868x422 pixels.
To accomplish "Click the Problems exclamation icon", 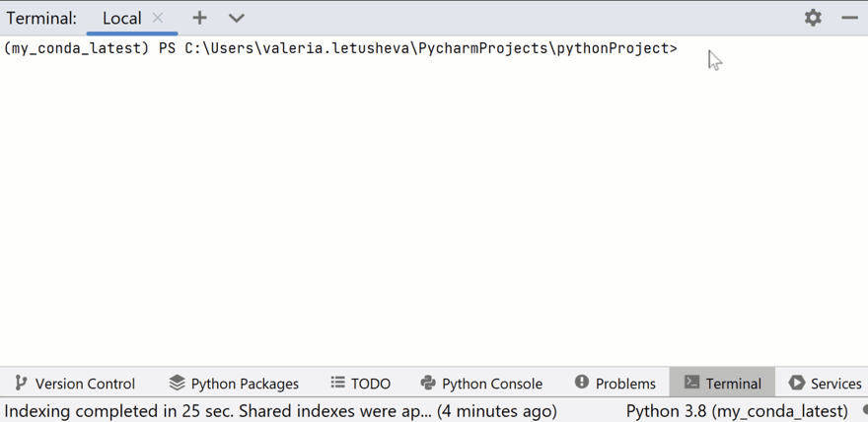I will [582, 382].
